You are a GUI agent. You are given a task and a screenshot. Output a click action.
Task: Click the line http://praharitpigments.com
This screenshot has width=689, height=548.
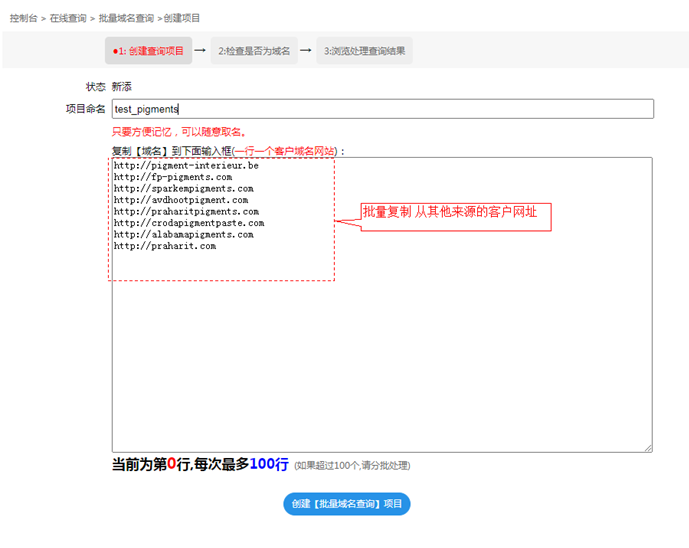(x=186, y=211)
